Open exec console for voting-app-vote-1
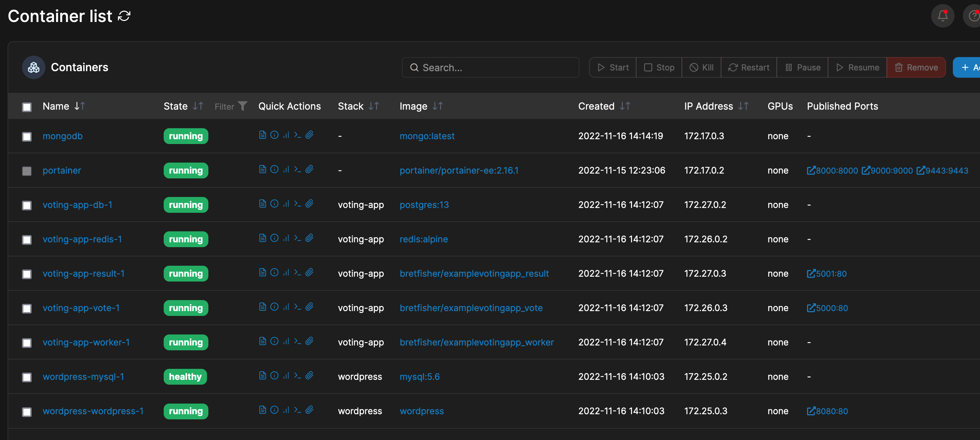This screenshot has height=440, width=980. [297, 307]
